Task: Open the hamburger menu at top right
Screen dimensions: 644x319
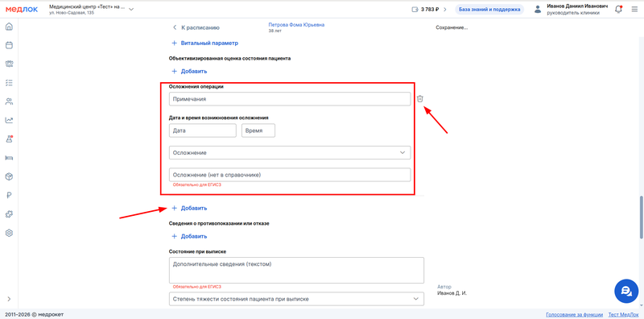Action: (x=634, y=10)
